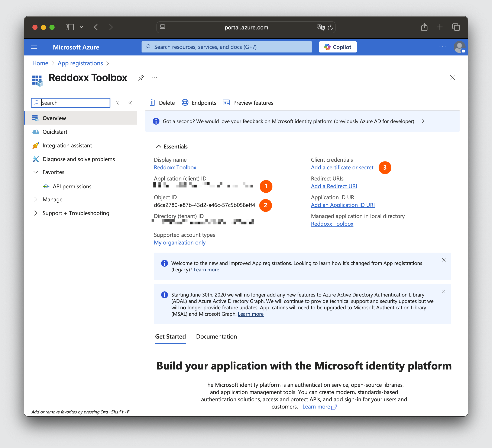Open a new Safari tab
Image resolution: width=492 pixels, height=448 pixels.
(x=440, y=27)
